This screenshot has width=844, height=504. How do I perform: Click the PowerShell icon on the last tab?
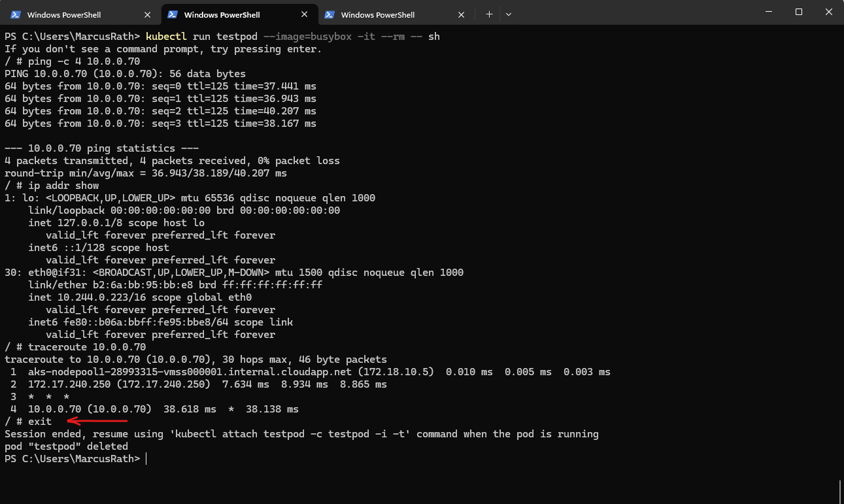329,15
